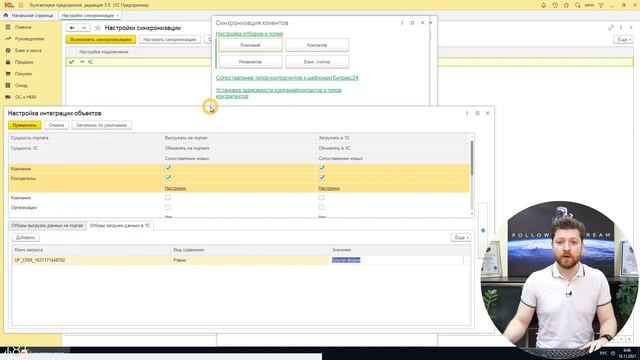640x360 pixels.
Task: Open the three-dot menu of Синхронизация клиентов window
Action: pyautogui.click(x=402, y=23)
